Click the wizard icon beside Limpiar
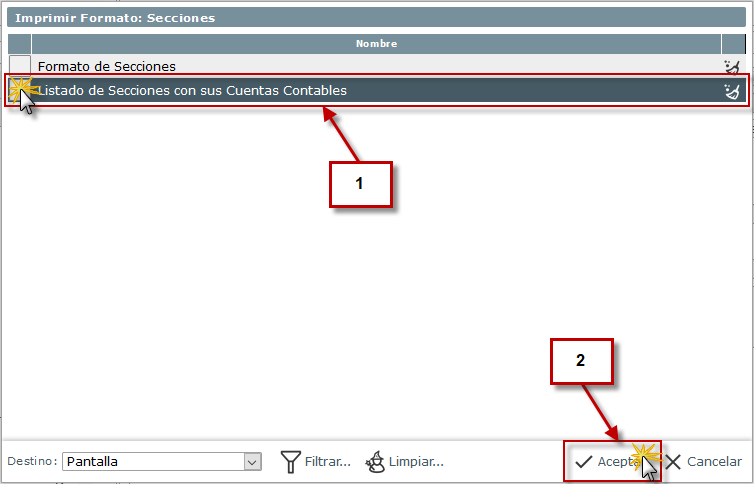Image resolution: width=754 pixels, height=484 pixels. pos(375,462)
